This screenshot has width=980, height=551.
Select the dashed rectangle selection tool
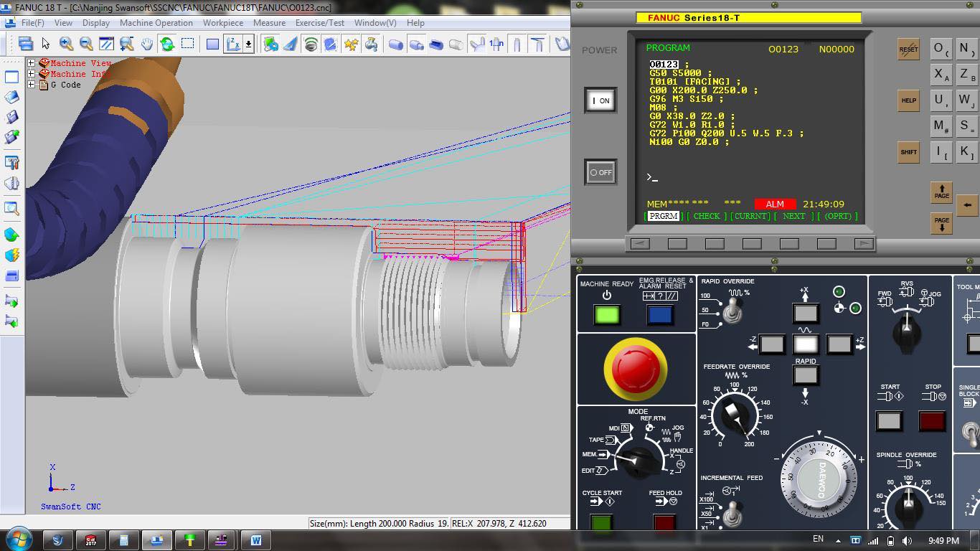[x=188, y=44]
